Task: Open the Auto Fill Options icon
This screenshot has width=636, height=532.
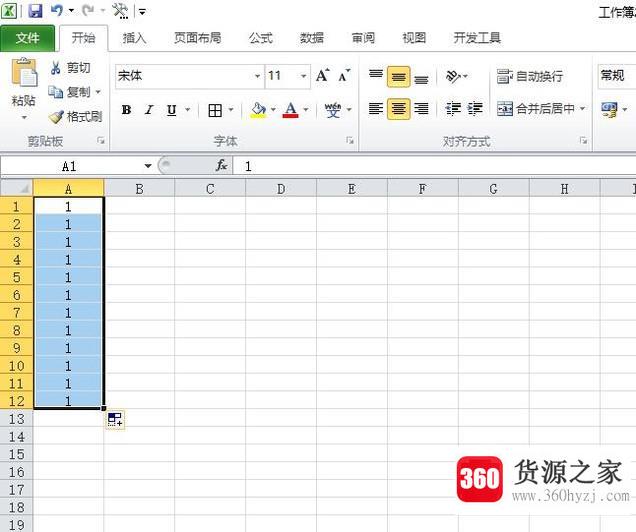Action: point(115,419)
